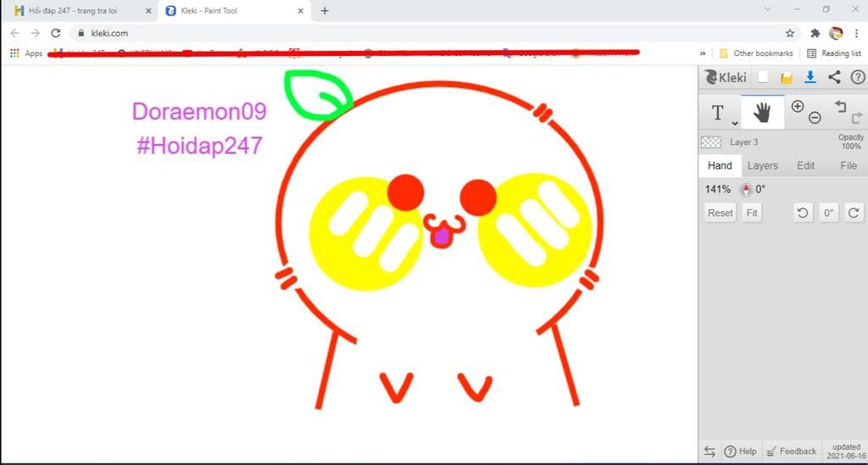Go back in browser history
This screenshot has width=868, height=465.
[x=15, y=33]
